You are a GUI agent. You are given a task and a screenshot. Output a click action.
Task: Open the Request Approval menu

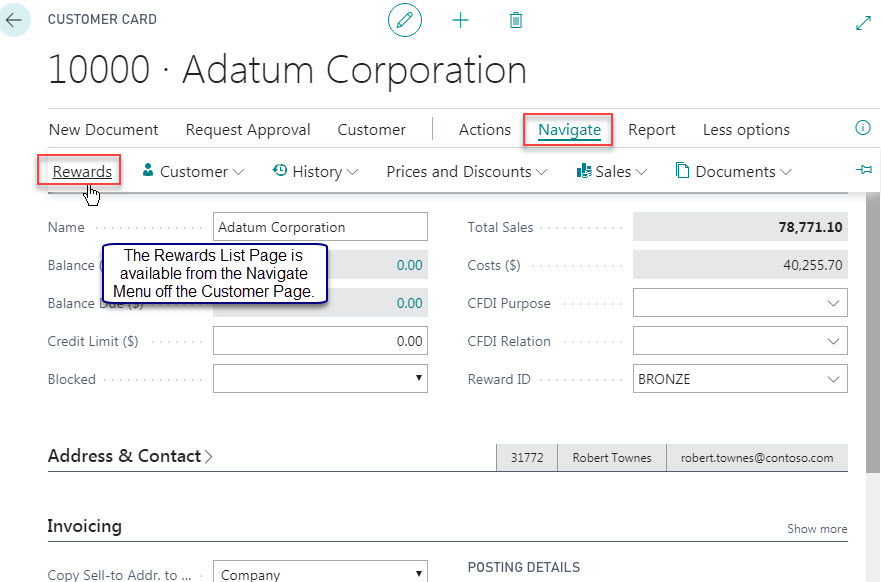tap(248, 130)
